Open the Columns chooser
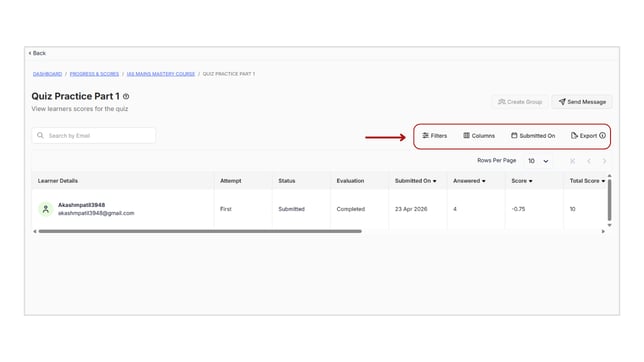Viewport: 644px width, 362px height. pyautogui.click(x=479, y=136)
